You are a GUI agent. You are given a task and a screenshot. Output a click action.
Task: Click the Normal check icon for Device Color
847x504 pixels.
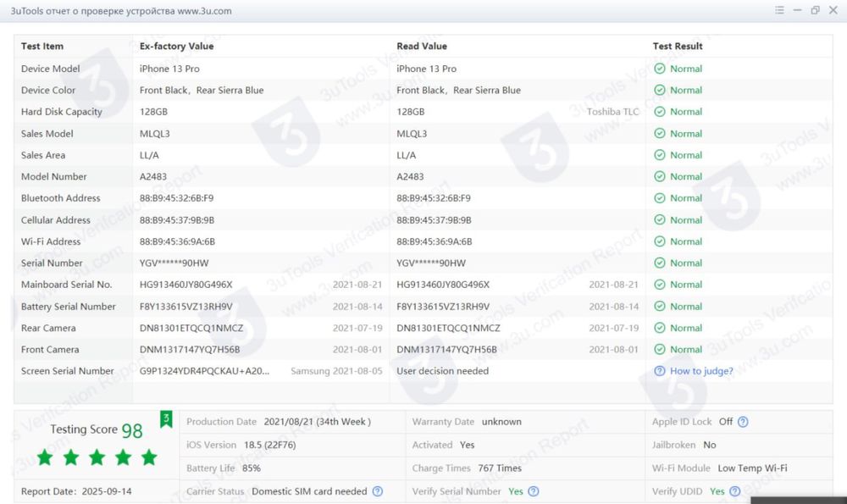coord(660,91)
